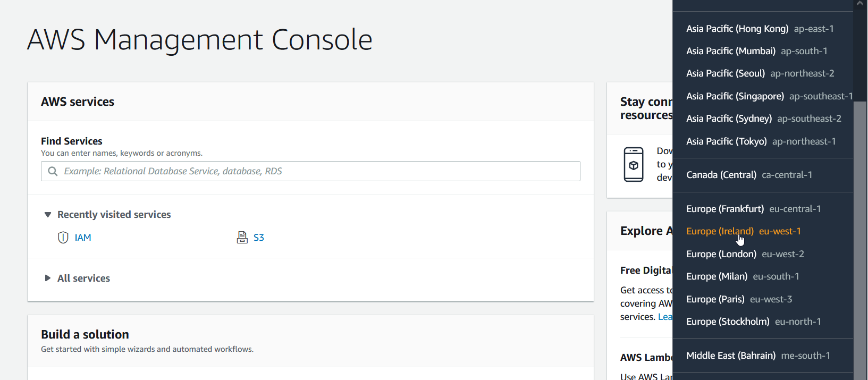
Task: Click the search magnifier icon
Action: [x=53, y=171]
